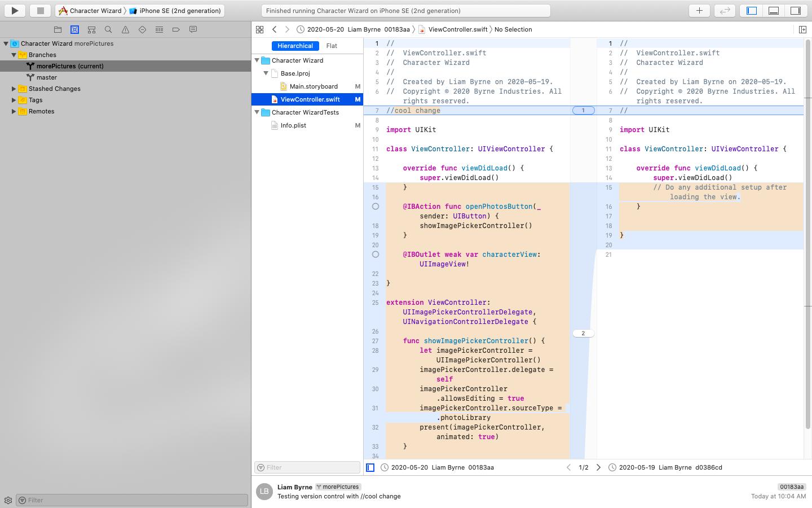This screenshot has height=508, width=812.
Task: Go to previous change in comparison
Action: 568,467
